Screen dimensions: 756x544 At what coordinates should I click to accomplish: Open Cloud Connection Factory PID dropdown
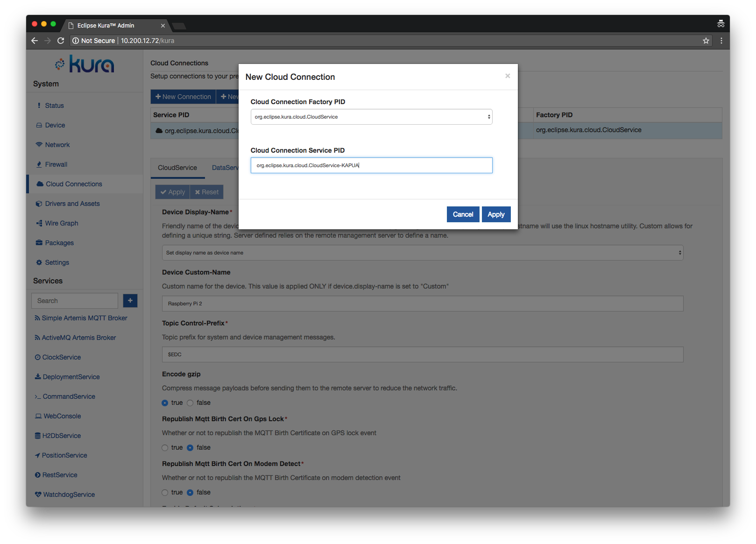coord(372,117)
